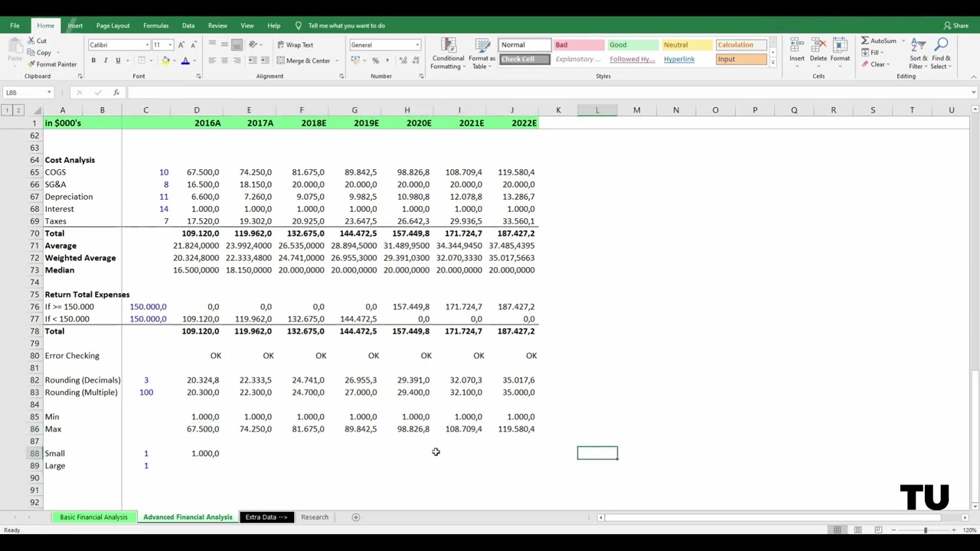Click the Orientation icon
Viewport: 980px width, 551px height.
(x=253, y=44)
